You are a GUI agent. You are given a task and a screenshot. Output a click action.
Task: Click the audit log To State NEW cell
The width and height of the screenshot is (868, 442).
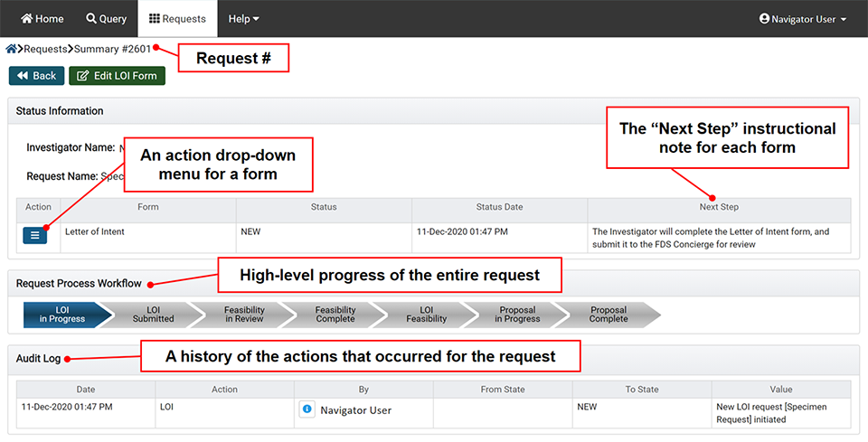642,413
